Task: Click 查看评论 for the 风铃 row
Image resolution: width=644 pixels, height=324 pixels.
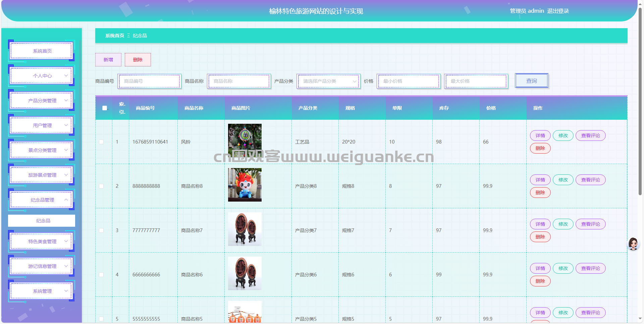Action: point(591,136)
